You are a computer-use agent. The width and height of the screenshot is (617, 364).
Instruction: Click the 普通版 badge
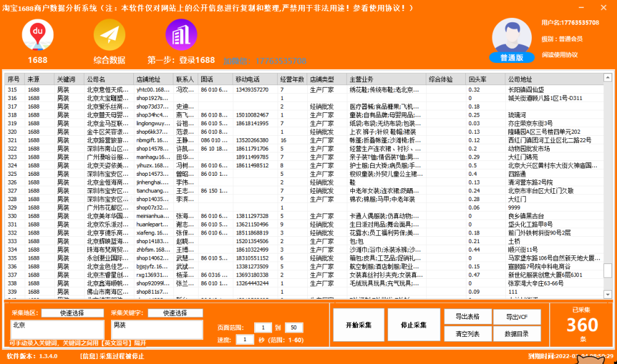pyautogui.click(x=512, y=57)
